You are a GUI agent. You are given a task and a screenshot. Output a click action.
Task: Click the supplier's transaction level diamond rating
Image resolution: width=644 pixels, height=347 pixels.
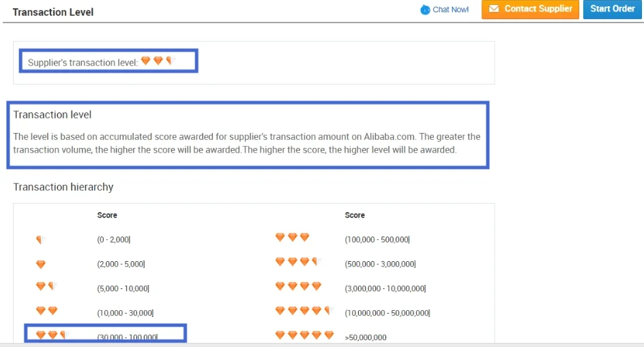click(x=158, y=61)
